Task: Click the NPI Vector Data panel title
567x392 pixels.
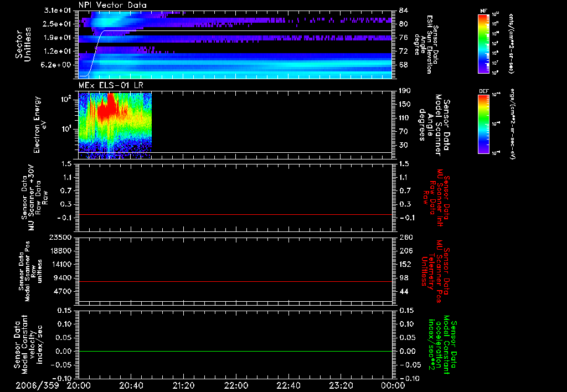Action: 112,5
